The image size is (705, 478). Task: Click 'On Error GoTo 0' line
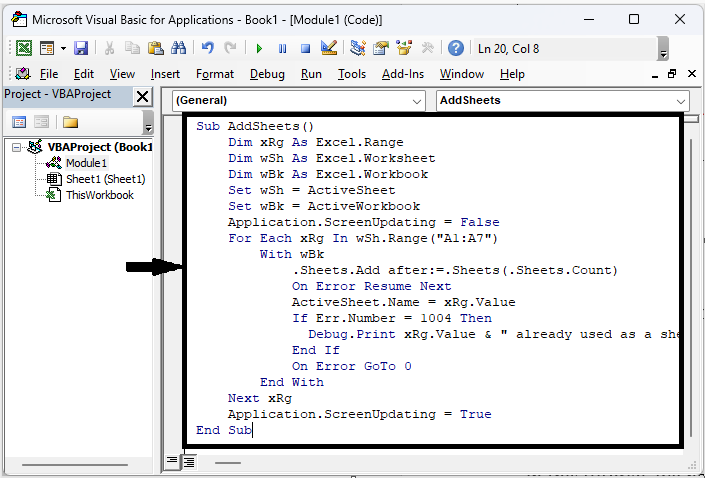click(352, 366)
